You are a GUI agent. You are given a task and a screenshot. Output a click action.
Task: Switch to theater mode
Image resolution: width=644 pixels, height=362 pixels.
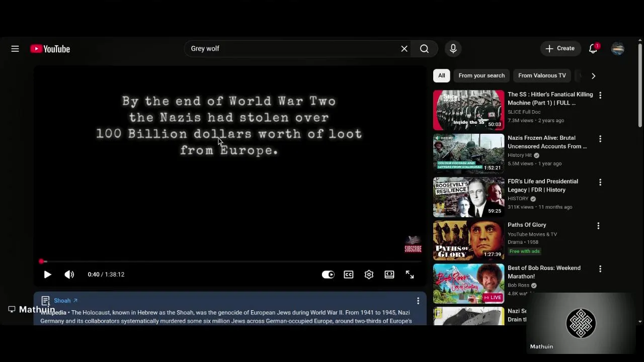click(x=389, y=275)
